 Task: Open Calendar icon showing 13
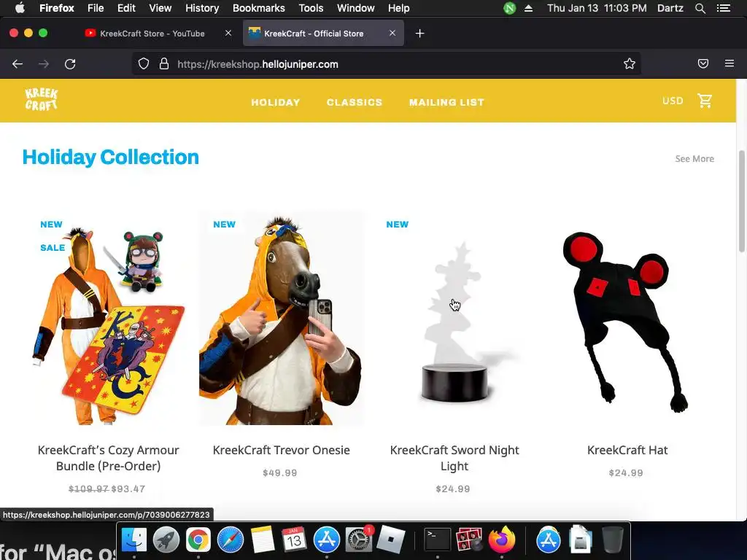pos(294,540)
